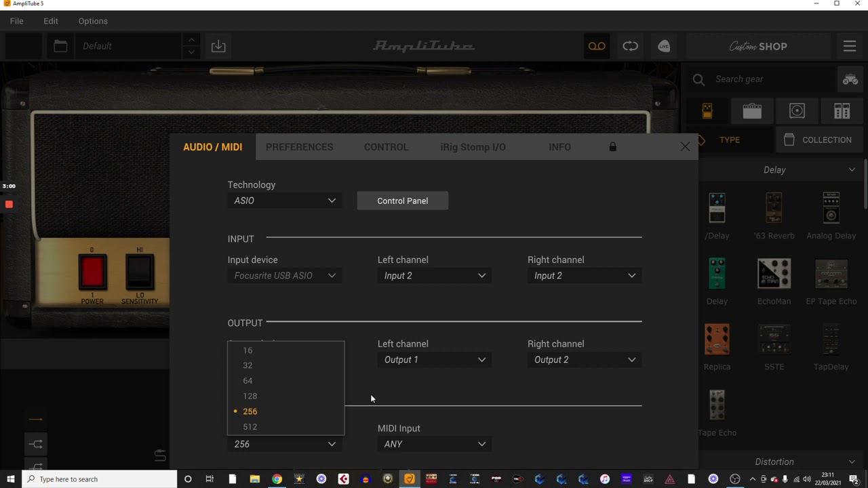Switch to the AUDIO / MIDI tab
Screen dimensions: 868x488
[x=212, y=147]
